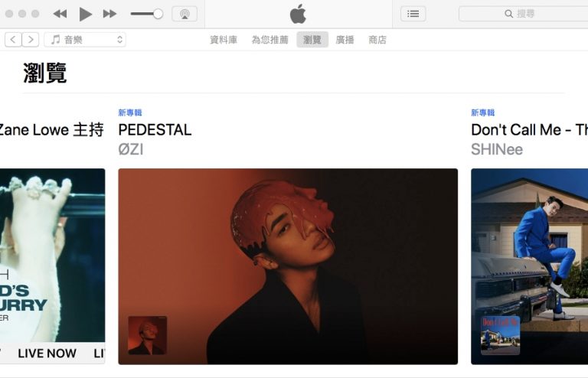This screenshot has width=588, height=378.
Task: Click into the 搜尋 search field
Action: pyautogui.click(x=524, y=14)
